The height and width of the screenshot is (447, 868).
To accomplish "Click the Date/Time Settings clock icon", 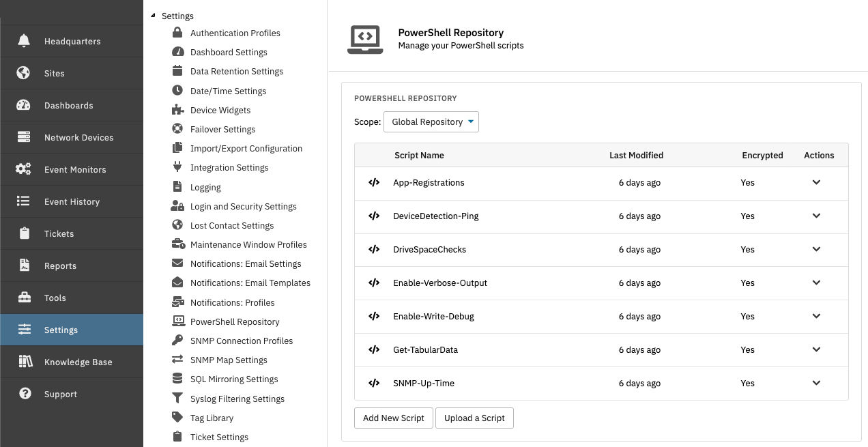I will [x=177, y=90].
